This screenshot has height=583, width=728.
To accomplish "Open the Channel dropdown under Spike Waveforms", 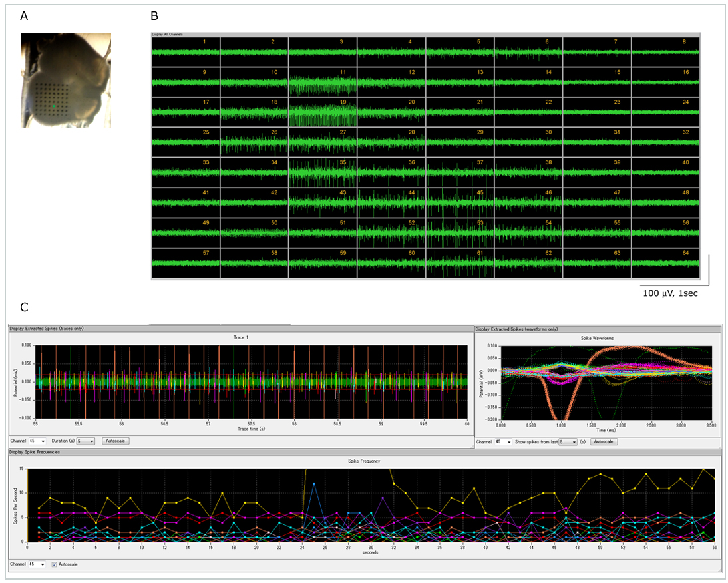I will click(x=502, y=441).
